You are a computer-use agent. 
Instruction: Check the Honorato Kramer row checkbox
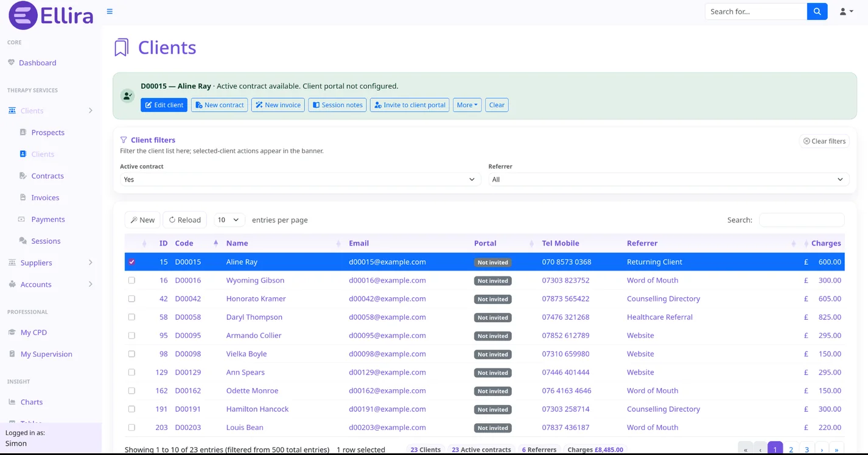(x=131, y=298)
